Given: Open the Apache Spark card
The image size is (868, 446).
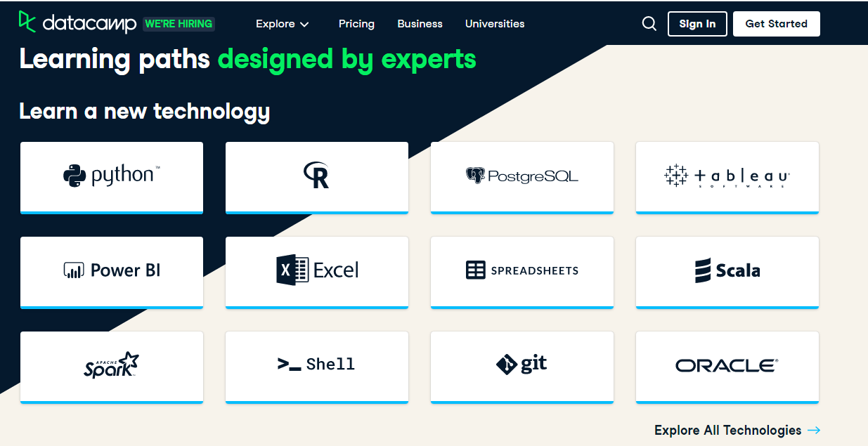Looking at the screenshot, I should 112,367.
